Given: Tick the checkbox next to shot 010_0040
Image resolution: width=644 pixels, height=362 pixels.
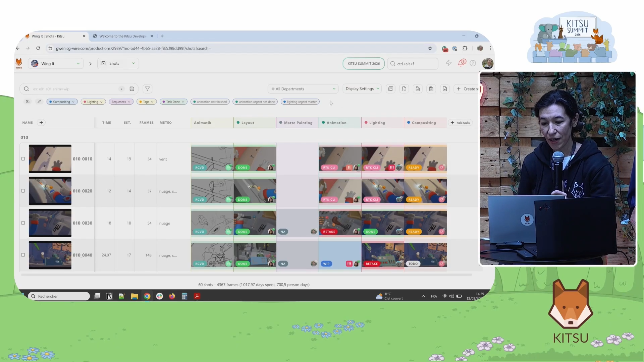Looking at the screenshot, I should point(23,255).
